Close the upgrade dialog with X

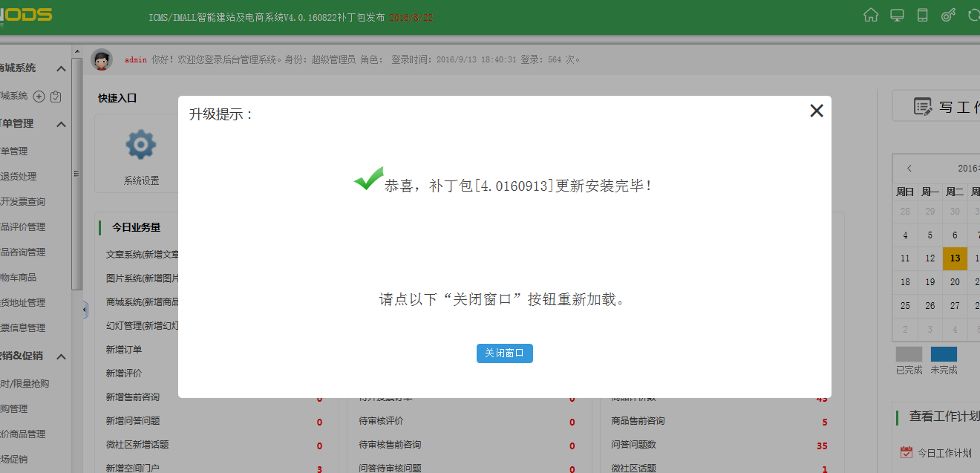pyautogui.click(x=817, y=111)
